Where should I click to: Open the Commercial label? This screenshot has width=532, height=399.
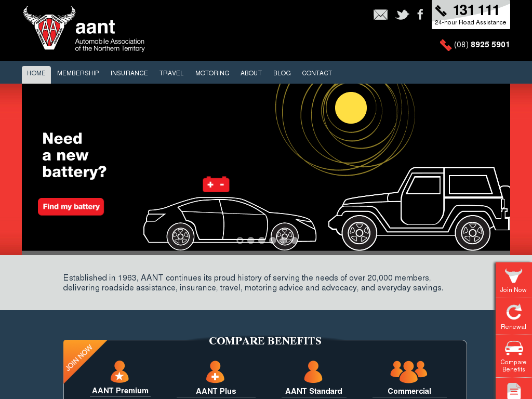coord(409,391)
